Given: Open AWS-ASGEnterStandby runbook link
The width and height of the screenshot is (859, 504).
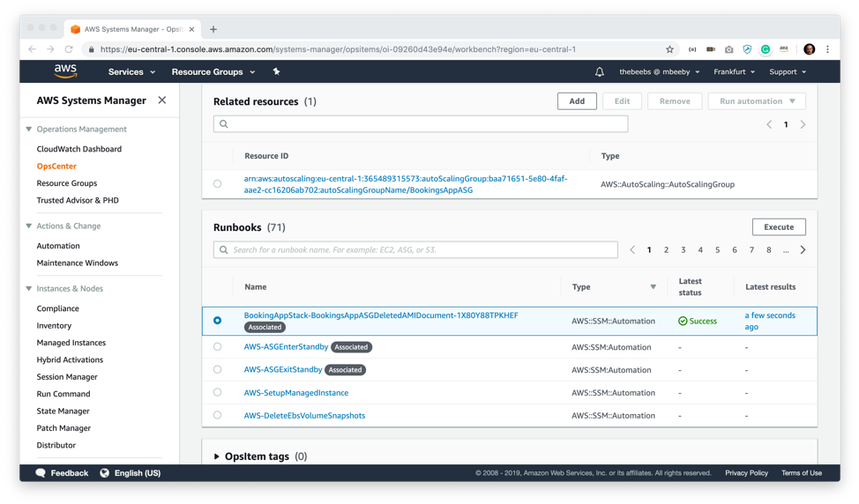Looking at the screenshot, I should pyautogui.click(x=286, y=347).
